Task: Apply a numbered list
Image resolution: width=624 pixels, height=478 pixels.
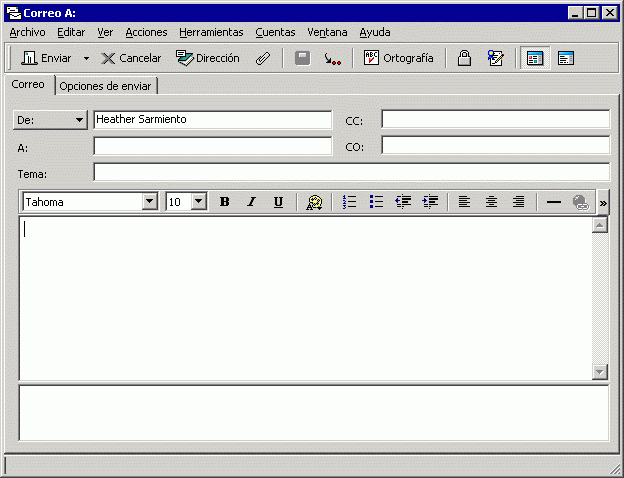Action: click(x=349, y=202)
